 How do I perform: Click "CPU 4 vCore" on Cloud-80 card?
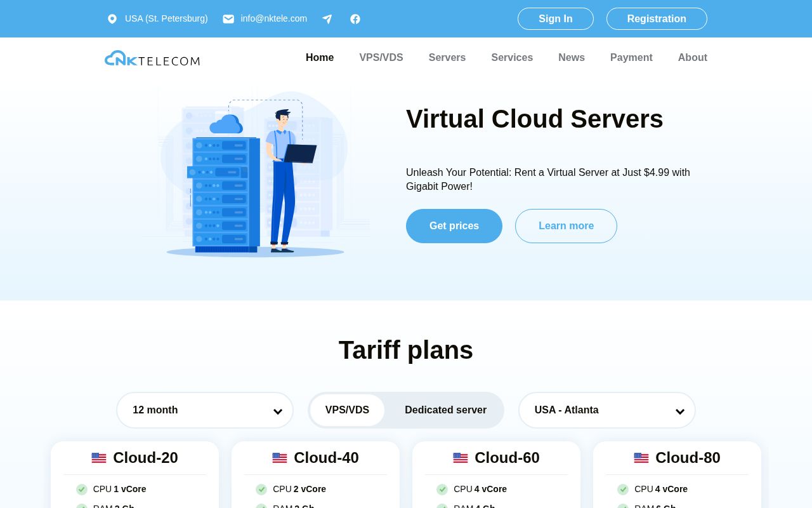coord(661,490)
